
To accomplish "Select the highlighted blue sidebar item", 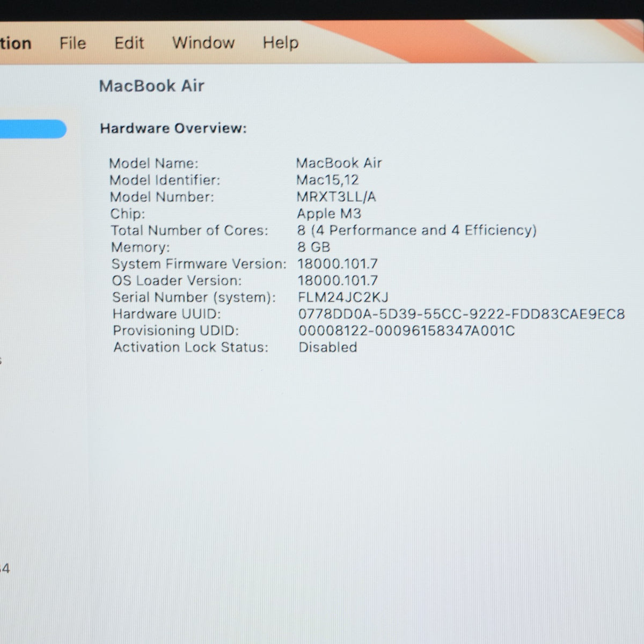I will [x=33, y=129].
